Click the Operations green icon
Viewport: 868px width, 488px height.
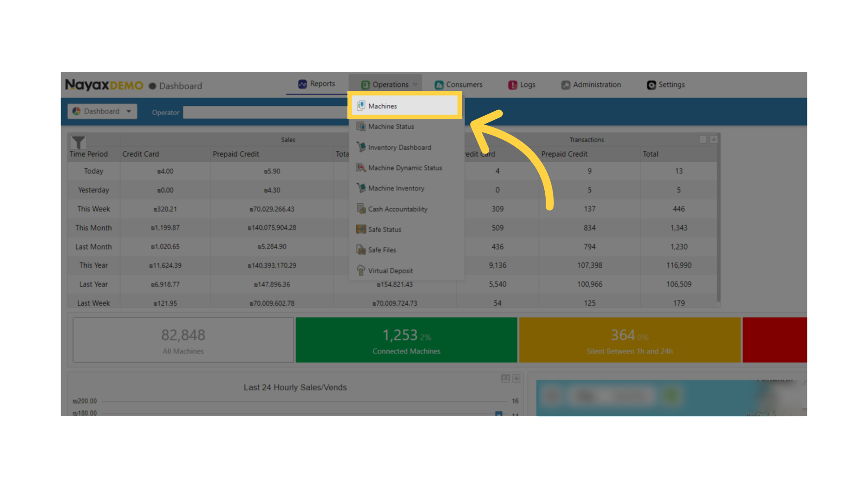point(365,85)
